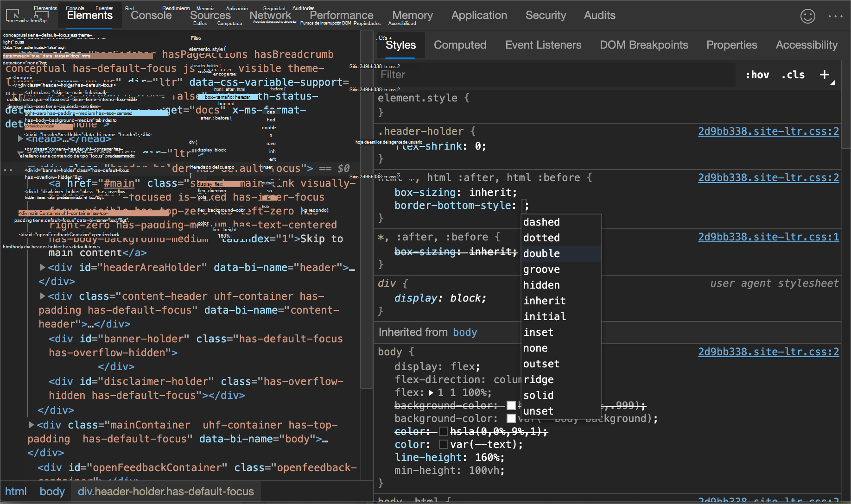Click the color swatch beside var(--text)
The image size is (851, 504).
[443, 444]
